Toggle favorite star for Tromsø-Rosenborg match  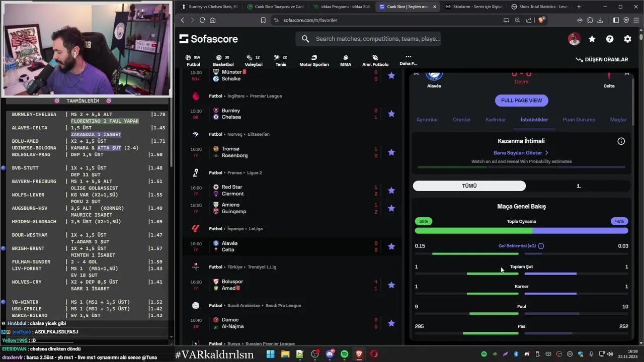point(391,152)
